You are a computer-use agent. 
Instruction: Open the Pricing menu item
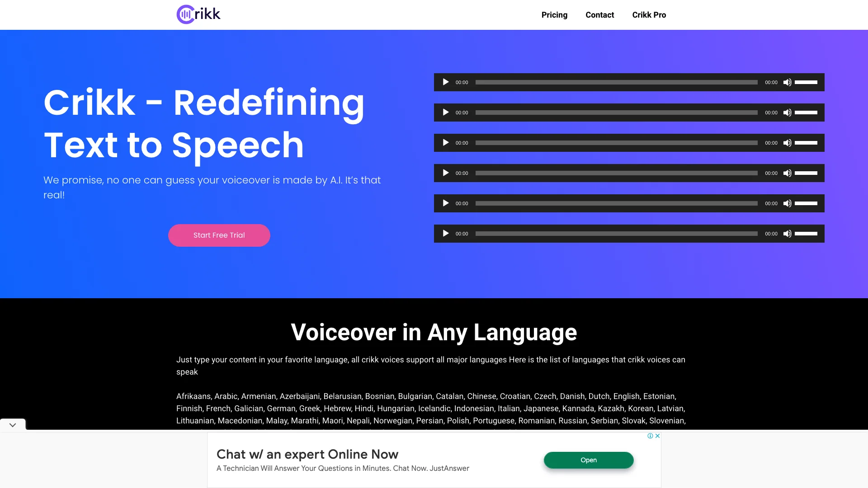coord(554,14)
